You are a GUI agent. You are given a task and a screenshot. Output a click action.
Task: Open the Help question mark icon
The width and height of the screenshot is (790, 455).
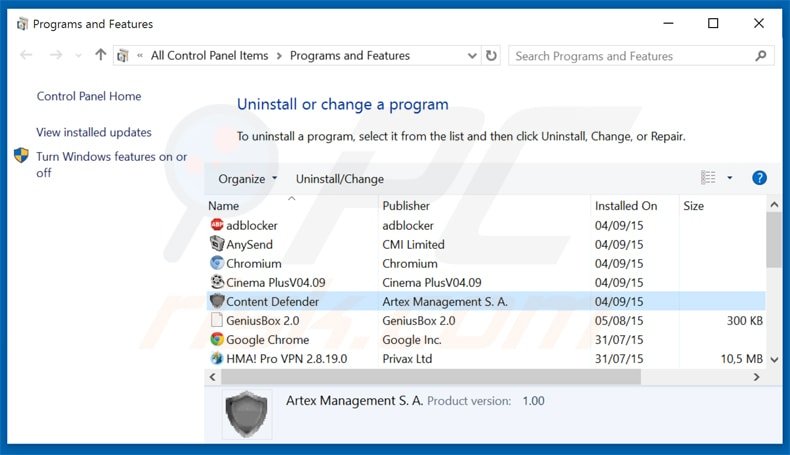pyautogui.click(x=759, y=178)
